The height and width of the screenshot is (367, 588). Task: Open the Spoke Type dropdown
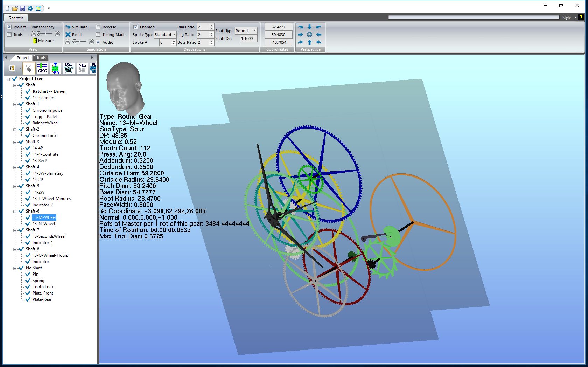coord(165,35)
